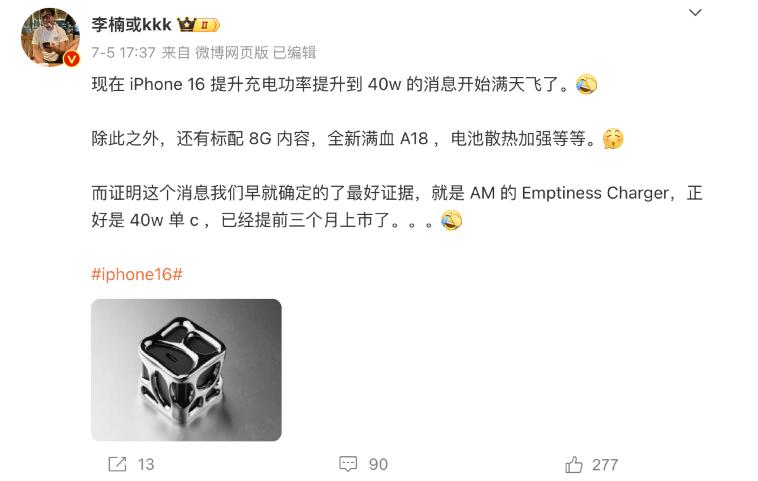The height and width of the screenshot is (481, 758).
Task: Click the laughing emoji after 上市了
Action: 452,220
